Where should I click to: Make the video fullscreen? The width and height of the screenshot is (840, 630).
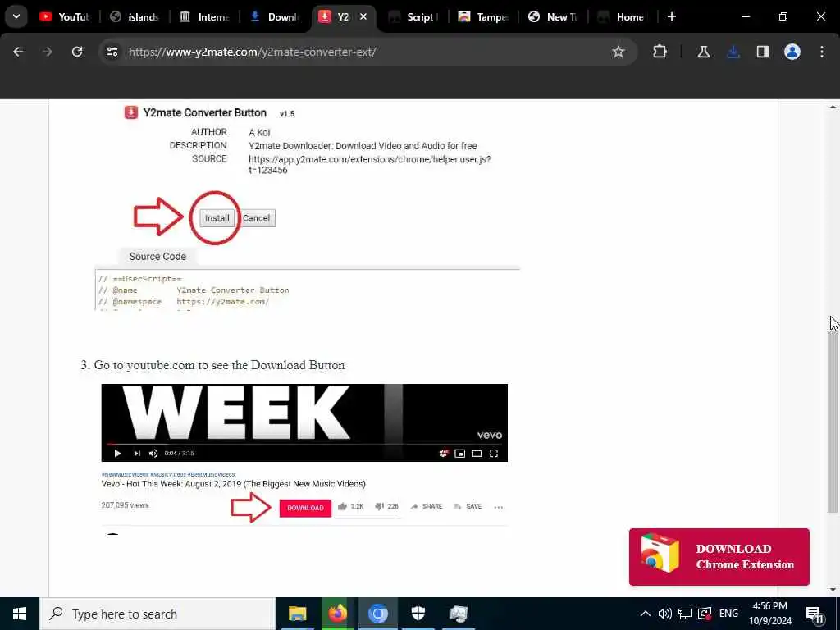point(494,453)
